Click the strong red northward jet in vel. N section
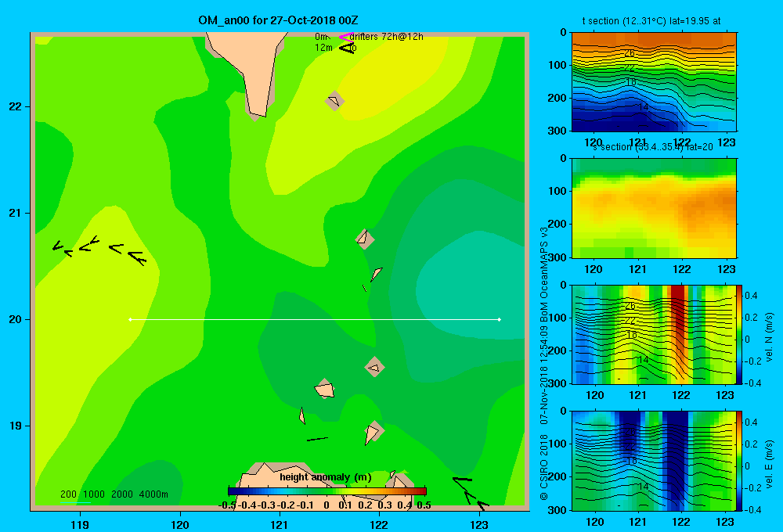783x532 pixels. pyautogui.click(x=679, y=319)
